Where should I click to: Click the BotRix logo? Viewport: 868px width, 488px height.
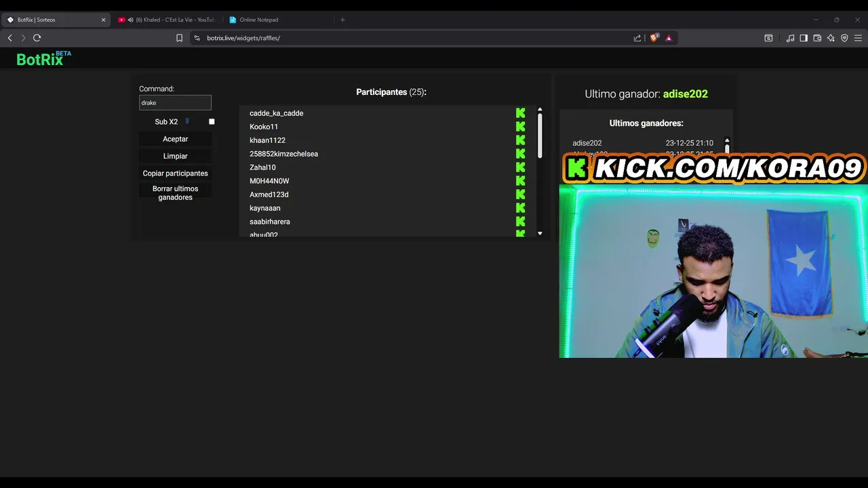(43, 59)
